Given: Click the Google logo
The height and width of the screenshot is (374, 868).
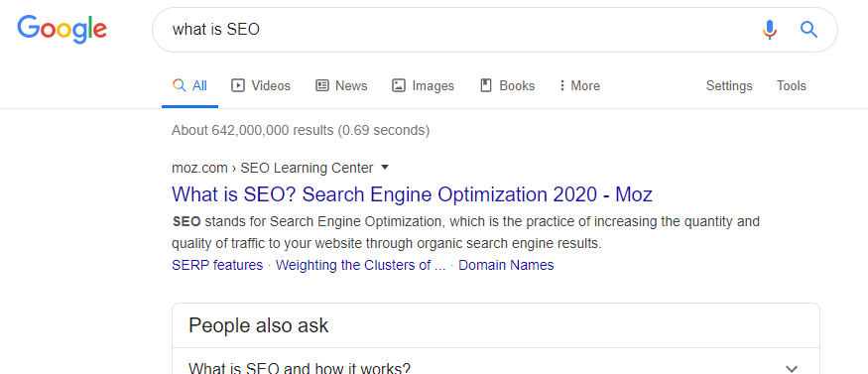Looking at the screenshot, I should pyautogui.click(x=62, y=30).
